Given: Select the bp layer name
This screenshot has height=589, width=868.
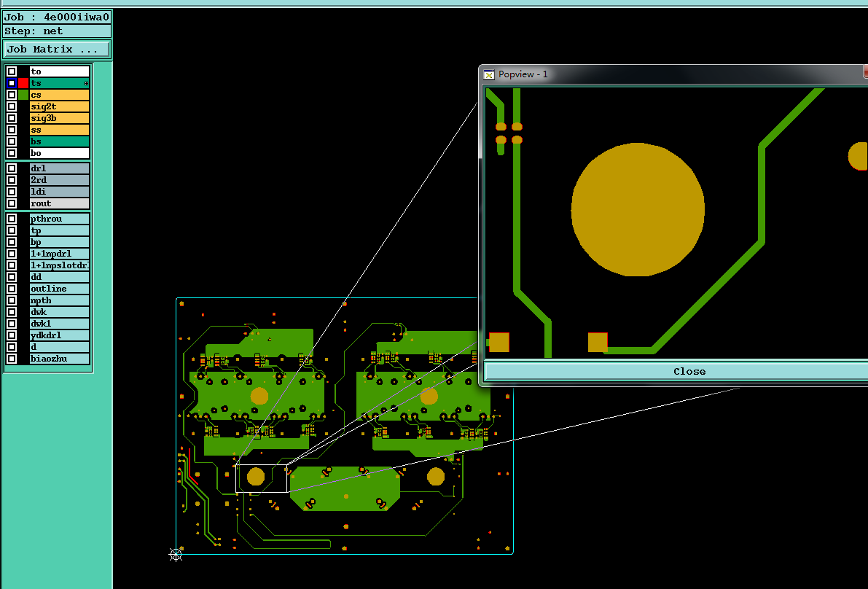Looking at the screenshot, I should pyautogui.click(x=59, y=242).
